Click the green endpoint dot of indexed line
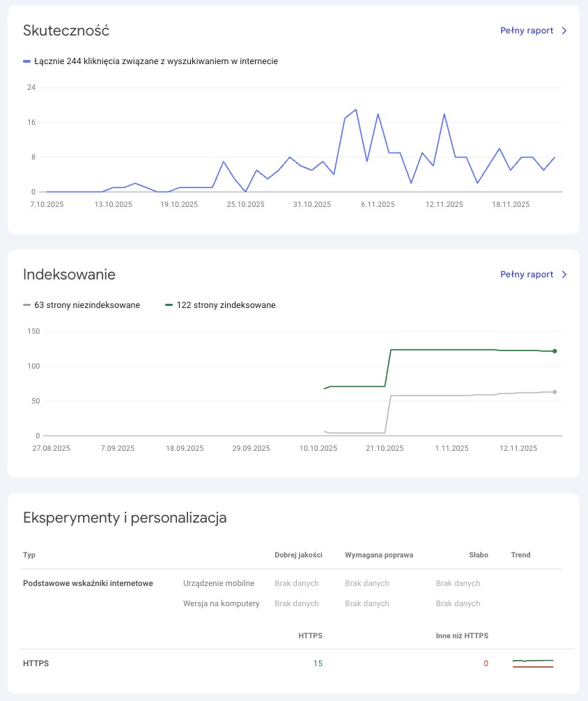Screen dimensions: 588x701 tap(555, 351)
